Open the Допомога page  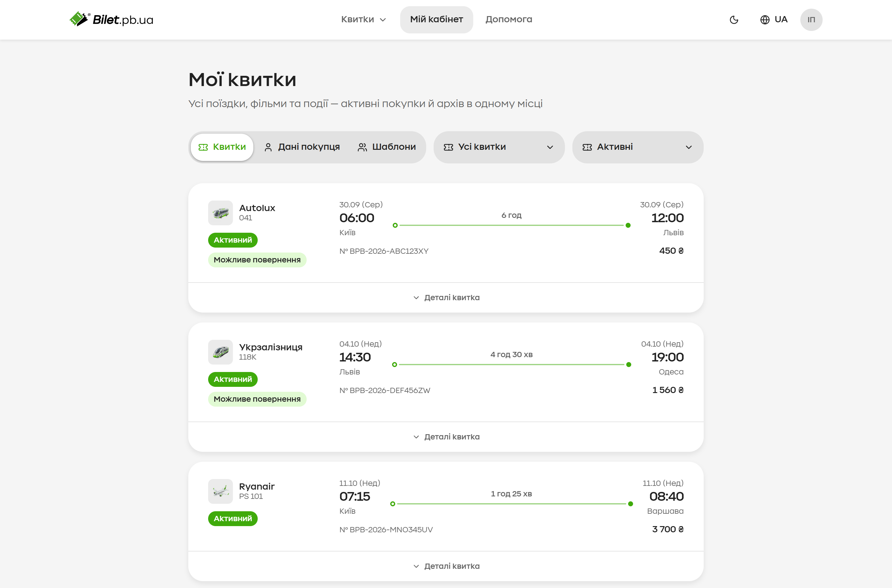[x=509, y=19]
